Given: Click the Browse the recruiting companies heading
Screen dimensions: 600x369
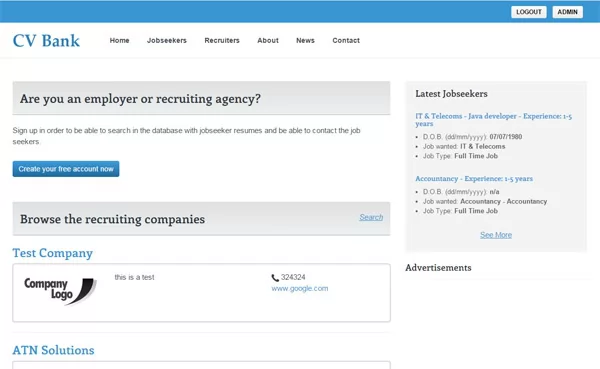Looking at the screenshot, I should pyautogui.click(x=112, y=219).
